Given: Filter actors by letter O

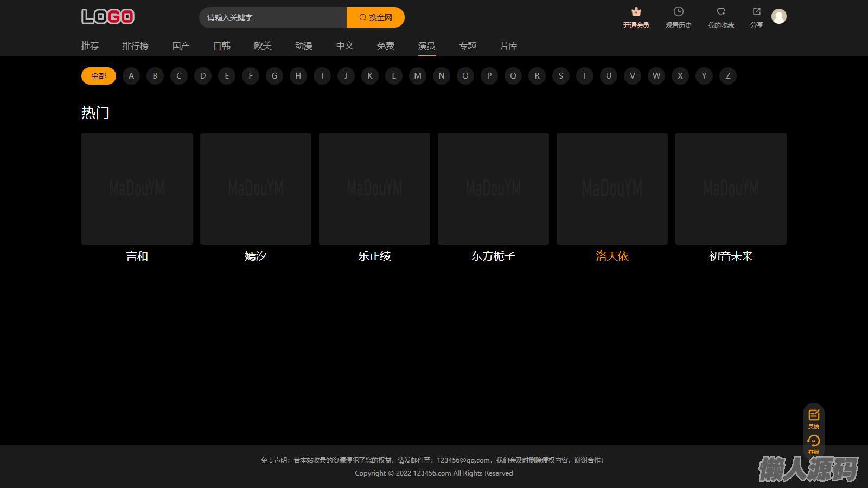Looking at the screenshot, I should (x=465, y=76).
